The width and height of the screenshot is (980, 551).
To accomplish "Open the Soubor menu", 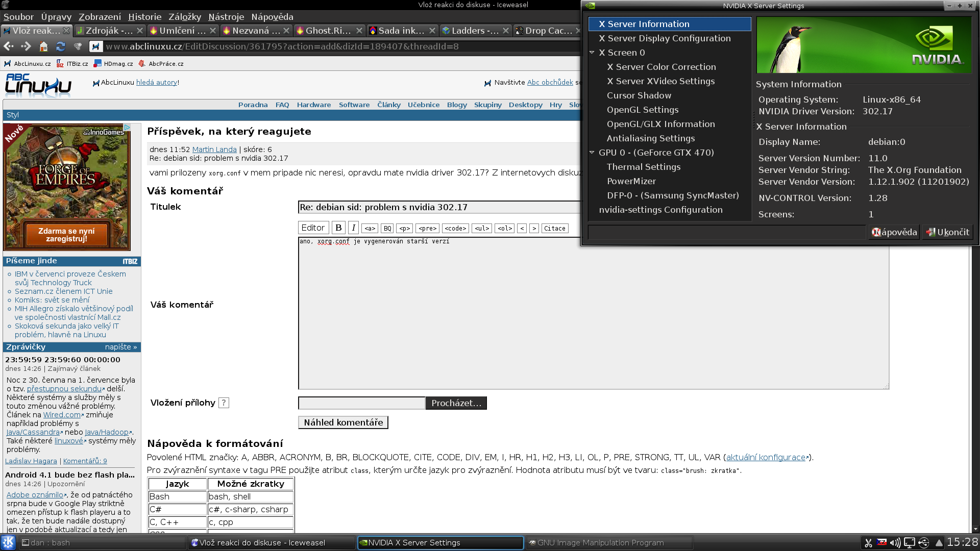I will (x=18, y=17).
